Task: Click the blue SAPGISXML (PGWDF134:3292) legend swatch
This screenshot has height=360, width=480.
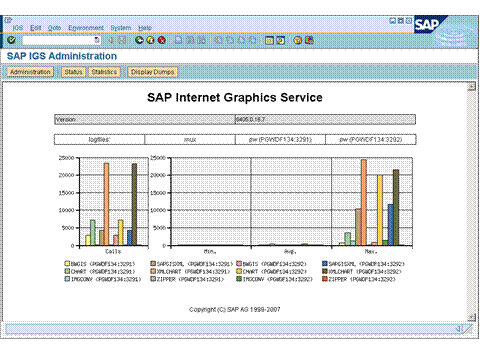Action: coord(325,264)
